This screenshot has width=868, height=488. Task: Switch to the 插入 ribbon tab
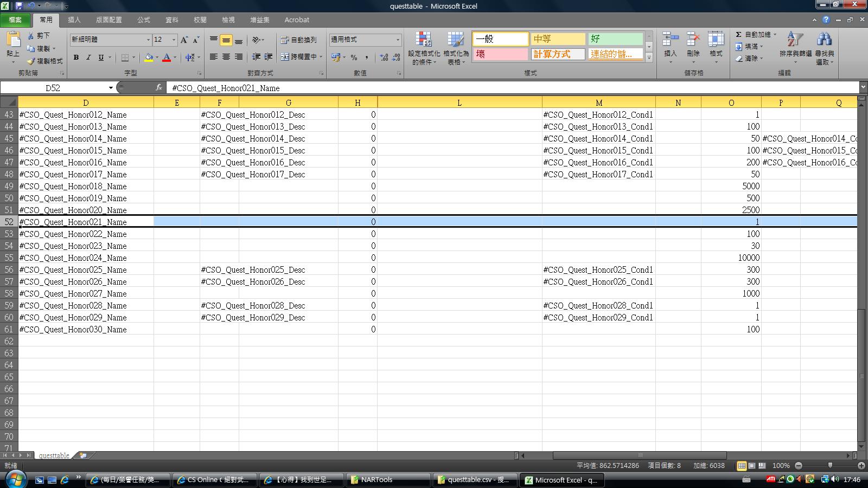[74, 20]
